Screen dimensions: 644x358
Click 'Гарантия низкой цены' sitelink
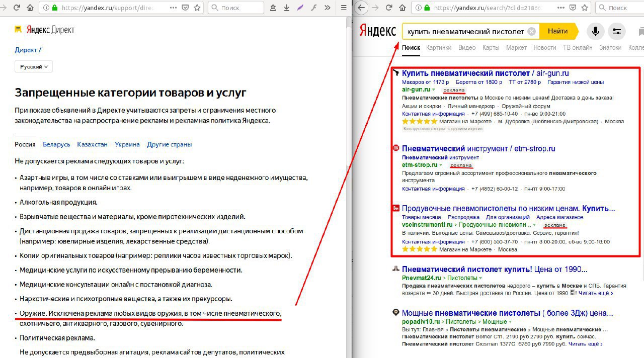576,82
